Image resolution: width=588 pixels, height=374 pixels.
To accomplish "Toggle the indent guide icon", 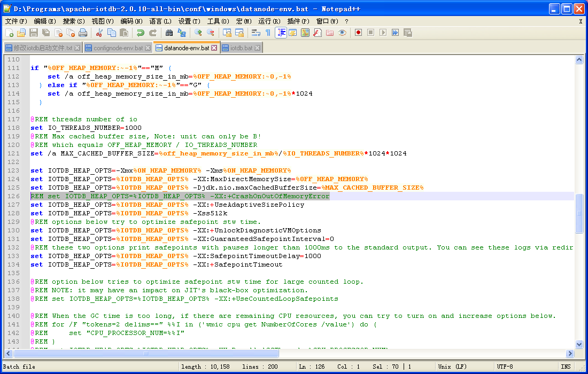I will pos(281,33).
